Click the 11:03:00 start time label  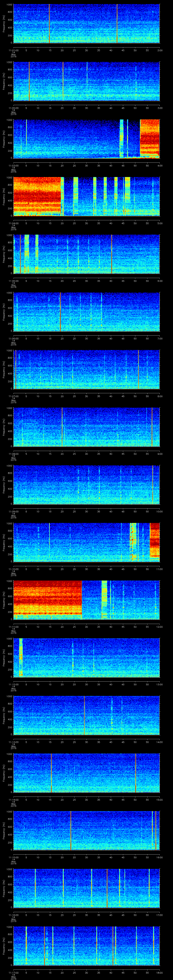point(14,166)
